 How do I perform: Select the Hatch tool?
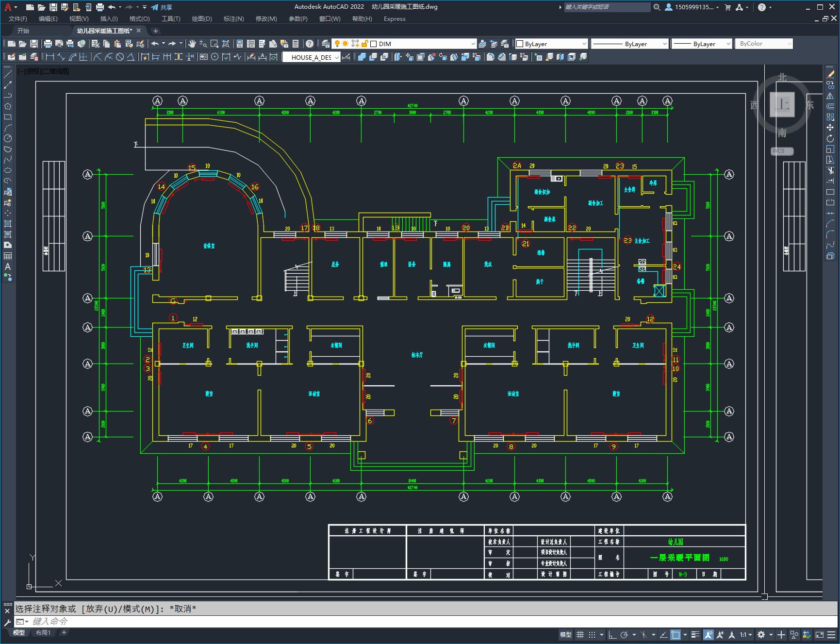point(8,224)
